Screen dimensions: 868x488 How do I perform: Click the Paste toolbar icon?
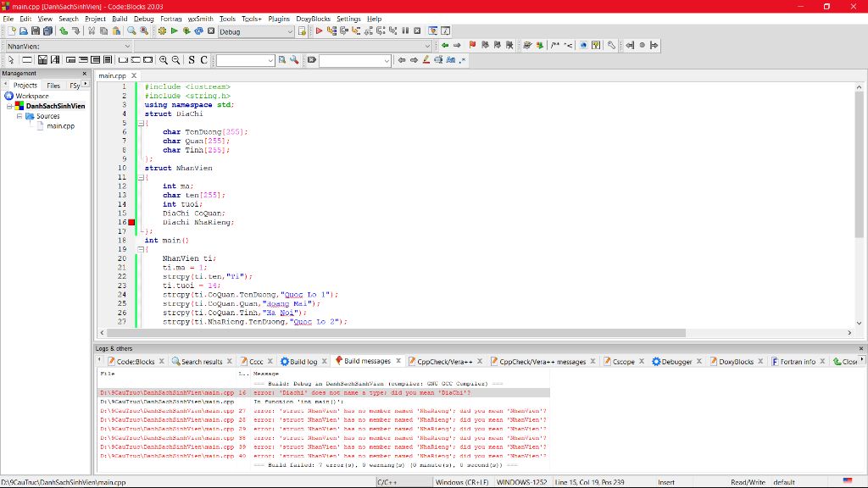click(x=116, y=31)
